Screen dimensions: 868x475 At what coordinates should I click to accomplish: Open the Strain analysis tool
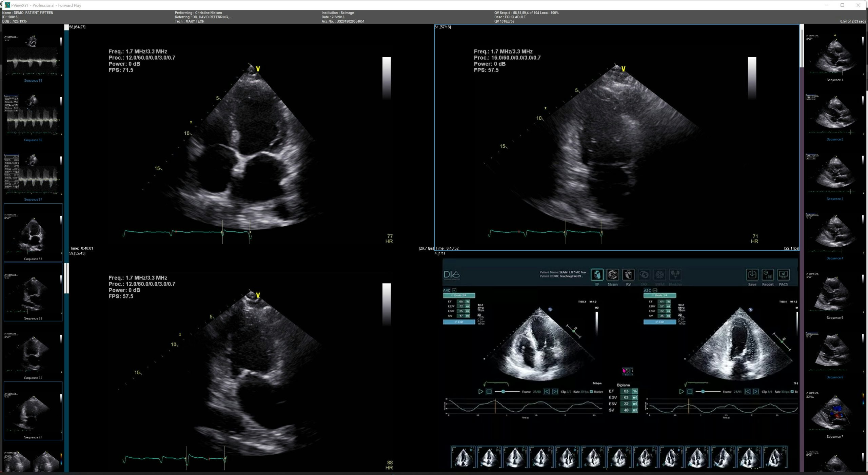click(x=612, y=274)
